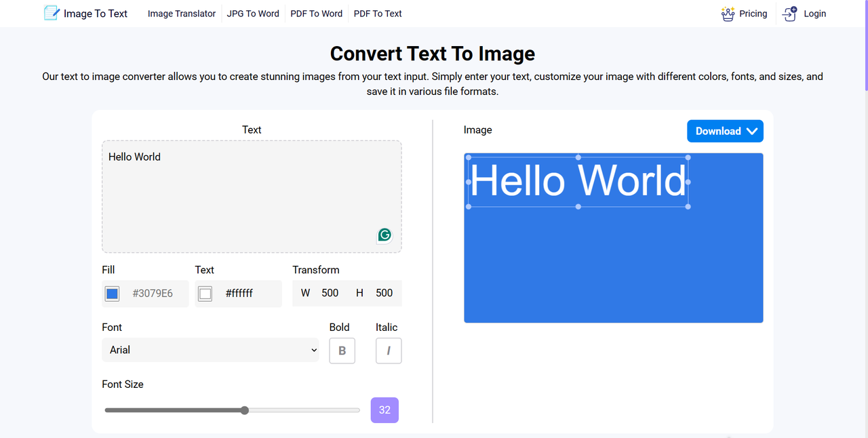
Task: Click the white Text color swatch
Action: (205, 294)
